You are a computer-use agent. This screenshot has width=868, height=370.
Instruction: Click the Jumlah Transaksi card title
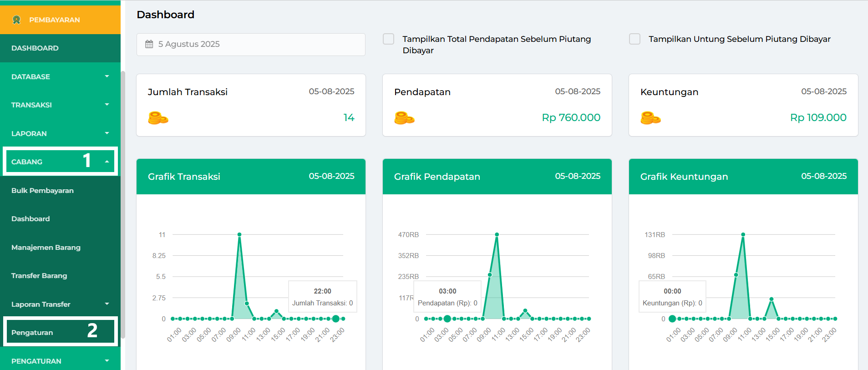[188, 92]
